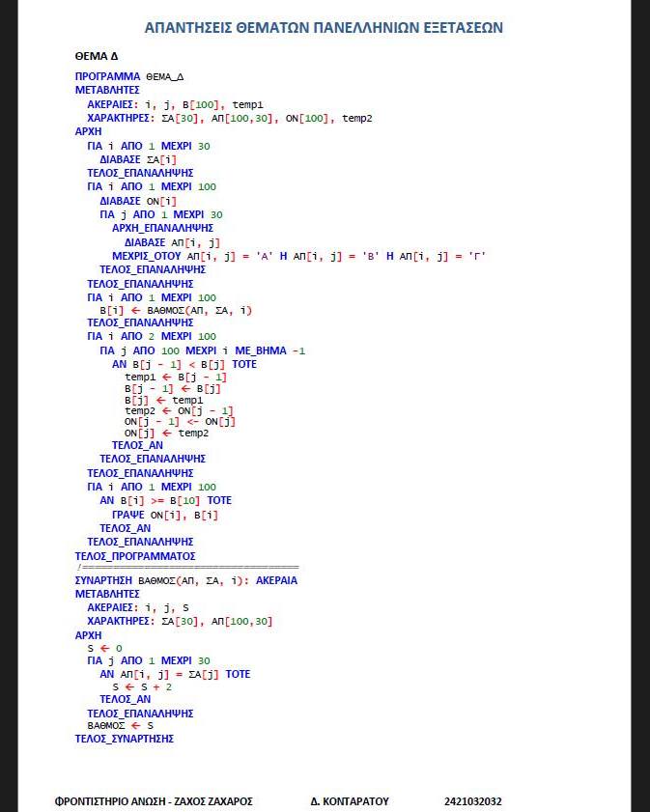
Task: Click the ΤΕΛΟΣ_ΠΡΟΓΡΑΜΜΑΤΟΣ keyword
Action: pyautogui.click(x=135, y=556)
